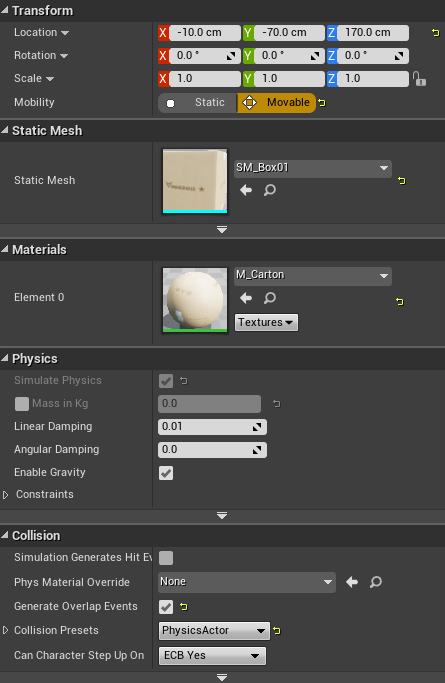
Task: Click the Location X value field
Action: click(x=205, y=33)
